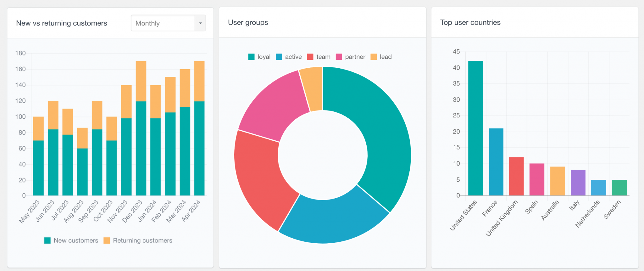Click the United States bar
Image resolution: width=644 pixels, height=271 pixels.
click(475, 128)
